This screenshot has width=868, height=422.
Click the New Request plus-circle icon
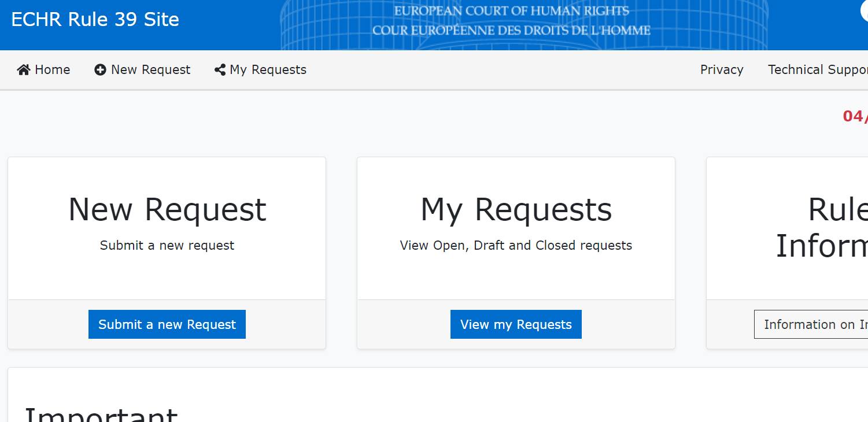100,70
